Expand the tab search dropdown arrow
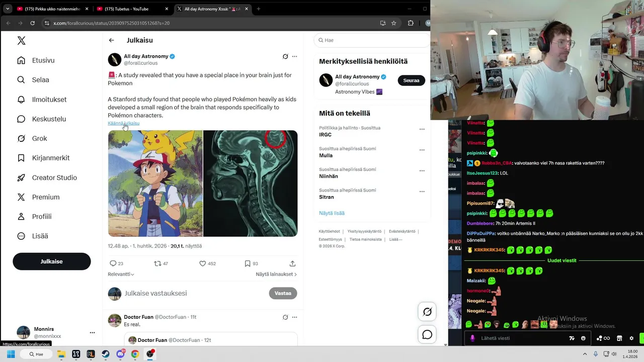This screenshot has height=362, width=644. point(8,9)
